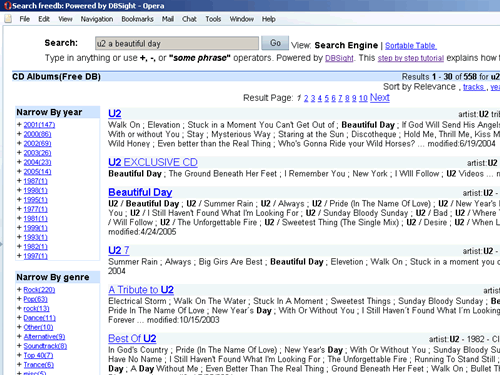
Task: Narrow results to year 1998(1)
Action: 36,190
